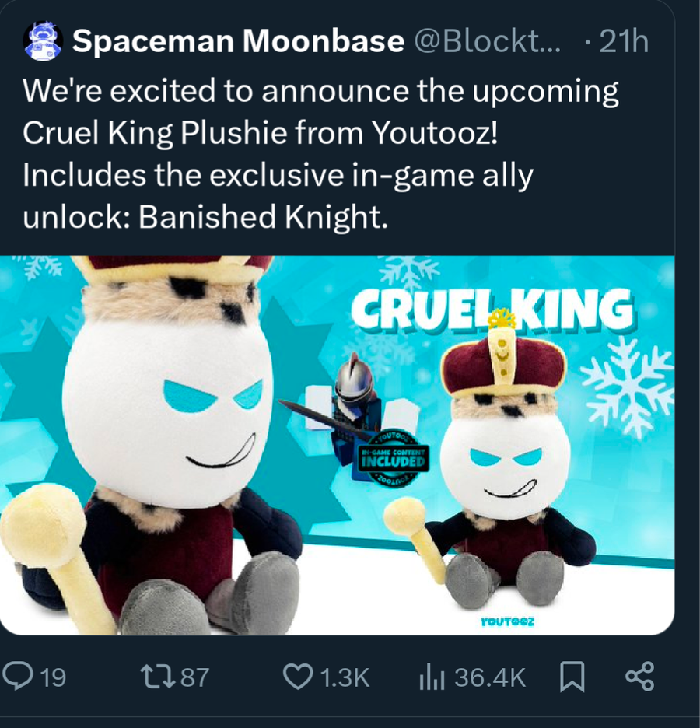Image resolution: width=700 pixels, height=728 pixels.
Task: Open the reply icon with 19 comments
Action: click(x=18, y=677)
